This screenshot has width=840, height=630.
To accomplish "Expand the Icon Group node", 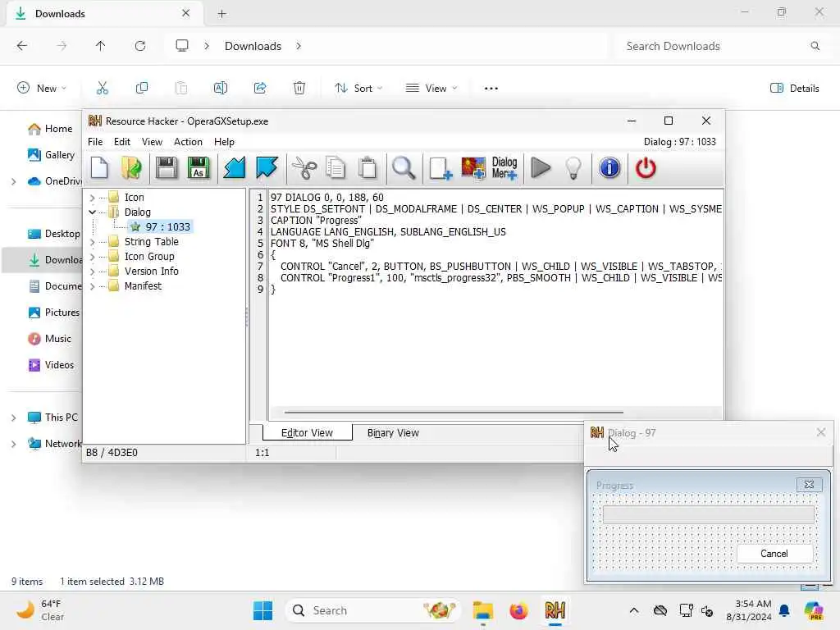I will [x=92, y=257].
